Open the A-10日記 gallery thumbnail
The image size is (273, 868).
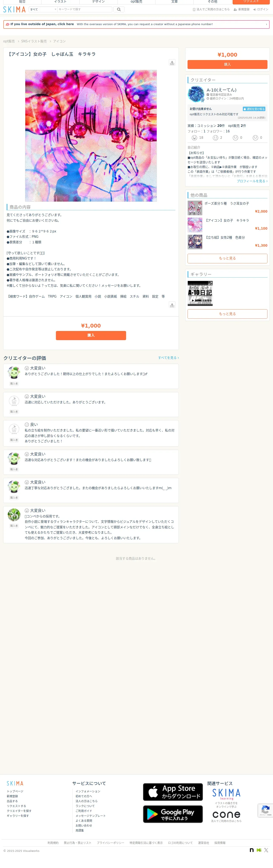pos(200,294)
